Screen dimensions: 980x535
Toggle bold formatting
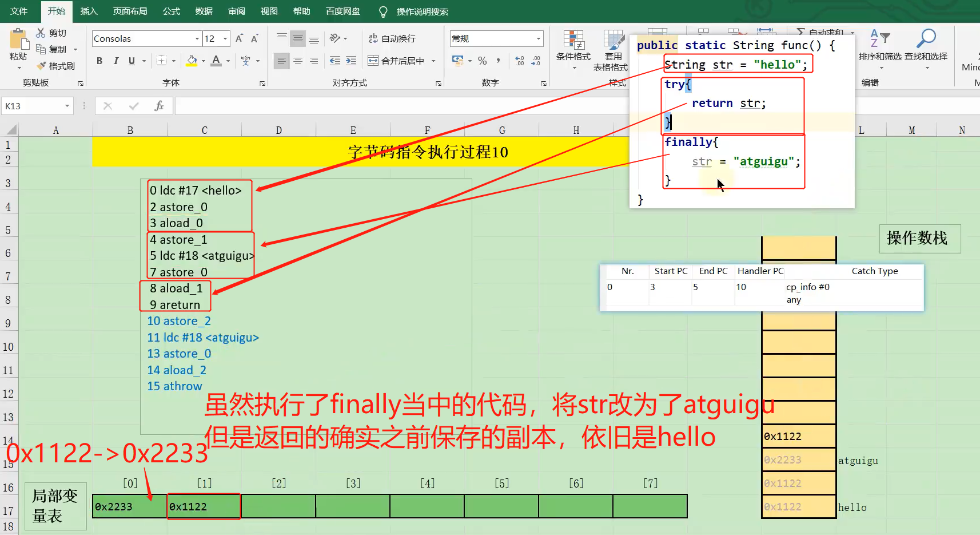[x=99, y=61]
